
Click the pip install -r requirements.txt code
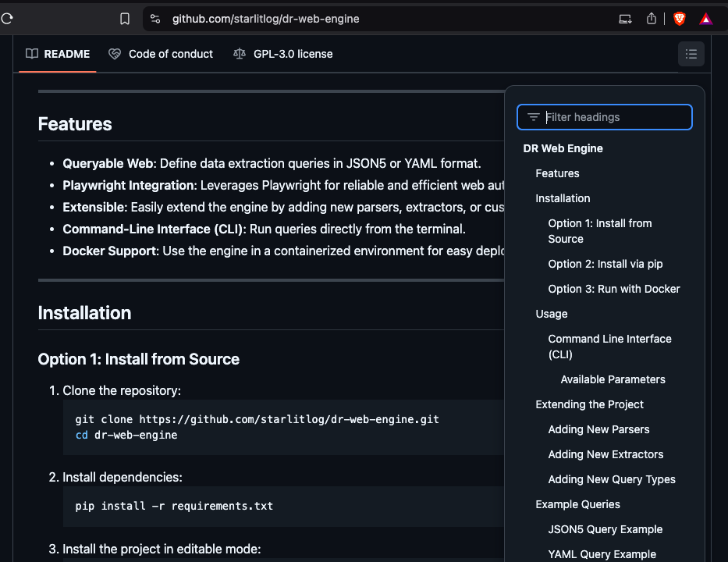coord(174,506)
